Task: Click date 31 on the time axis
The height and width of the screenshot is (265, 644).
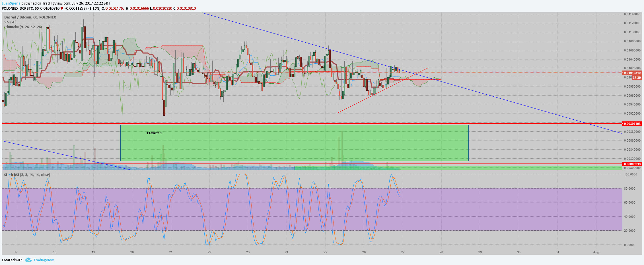Action: coord(557,252)
